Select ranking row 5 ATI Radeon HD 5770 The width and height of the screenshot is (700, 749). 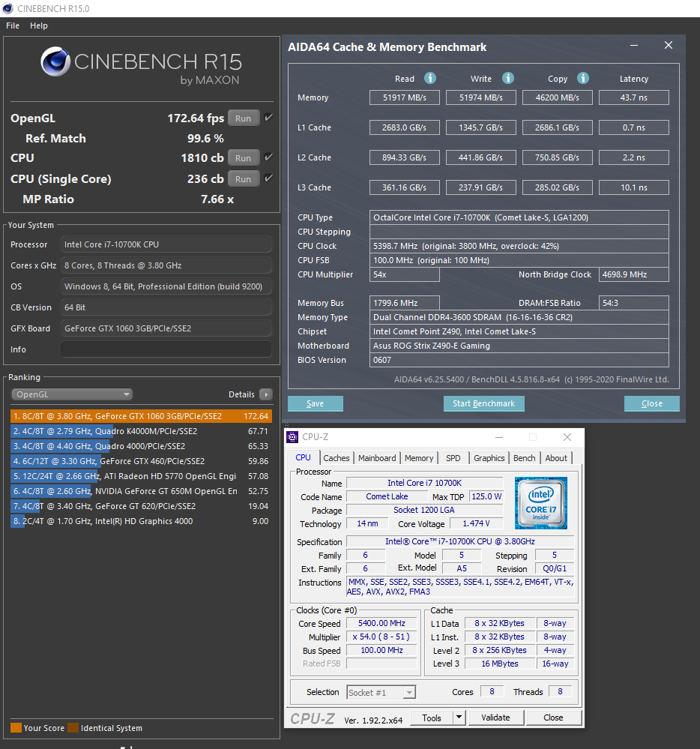coord(142,476)
